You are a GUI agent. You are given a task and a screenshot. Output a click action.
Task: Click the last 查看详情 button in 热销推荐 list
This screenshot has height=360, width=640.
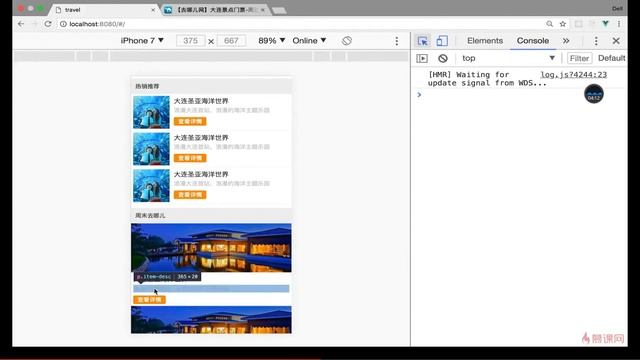190,195
